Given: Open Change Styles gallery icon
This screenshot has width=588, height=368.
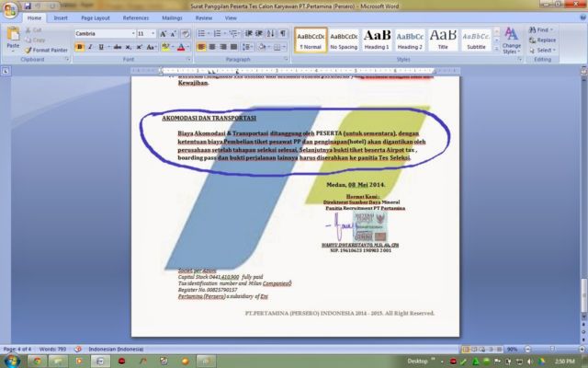Looking at the screenshot, I should pos(511,40).
